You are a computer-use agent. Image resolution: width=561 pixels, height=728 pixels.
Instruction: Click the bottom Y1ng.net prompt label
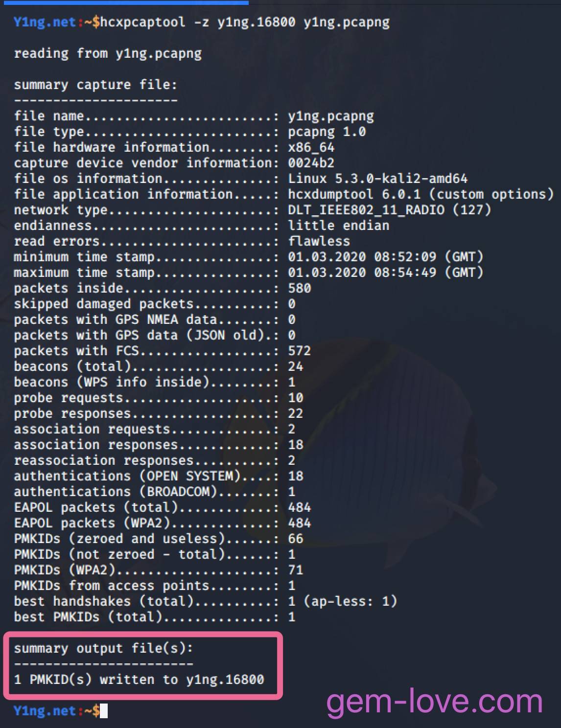pyautogui.click(x=45, y=711)
